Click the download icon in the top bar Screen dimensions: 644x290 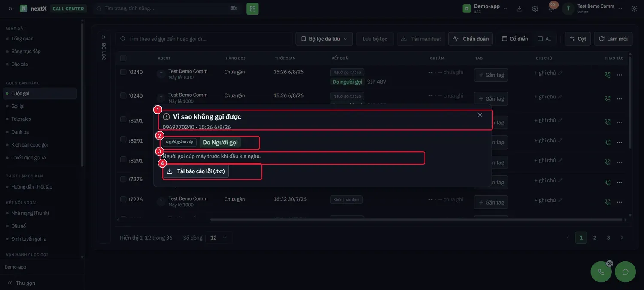pos(519,9)
